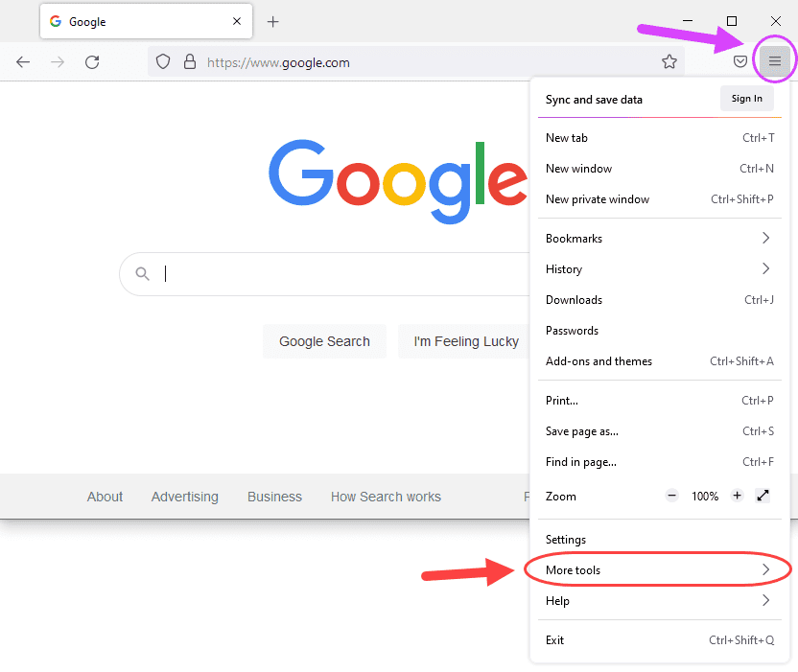Image resolution: width=798 pixels, height=672 pixels.
Task: Open How Search works link
Action: (386, 497)
